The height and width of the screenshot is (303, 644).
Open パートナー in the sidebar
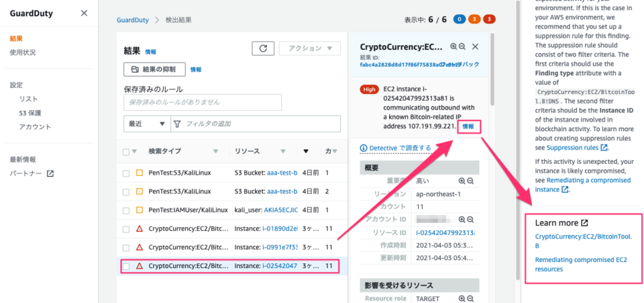(x=26, y=173)
